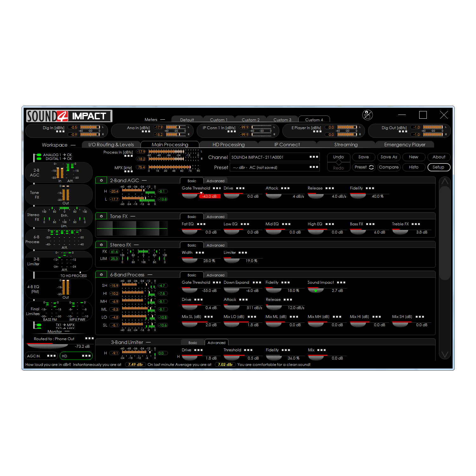Switch to I/O Routing & Levels tab
Viewport: 476px width, 476px height.
(111, 145)
